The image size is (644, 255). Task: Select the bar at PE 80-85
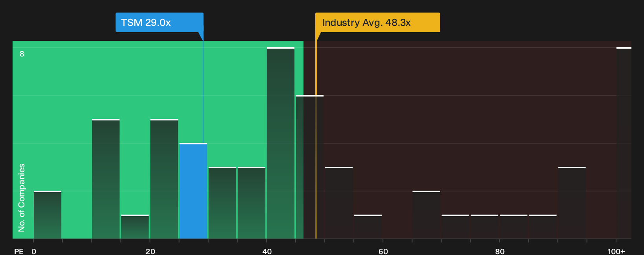514,227
